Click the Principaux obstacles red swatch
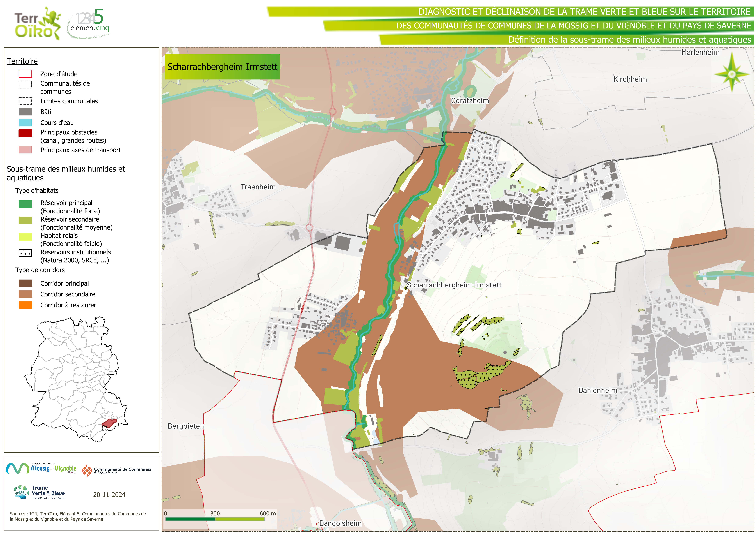 25,133
